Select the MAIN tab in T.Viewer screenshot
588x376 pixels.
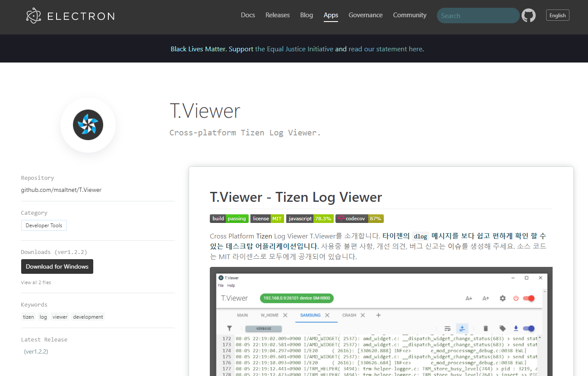pos(243,315)
